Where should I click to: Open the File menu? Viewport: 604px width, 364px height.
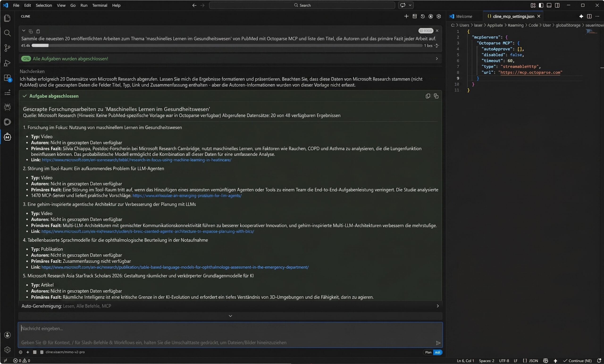16,5
